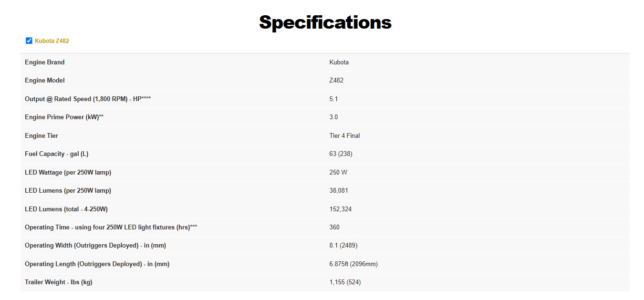The image size is (644, 300).
Task: Select the Operating Time row label
Action: (x=111, y=228)
